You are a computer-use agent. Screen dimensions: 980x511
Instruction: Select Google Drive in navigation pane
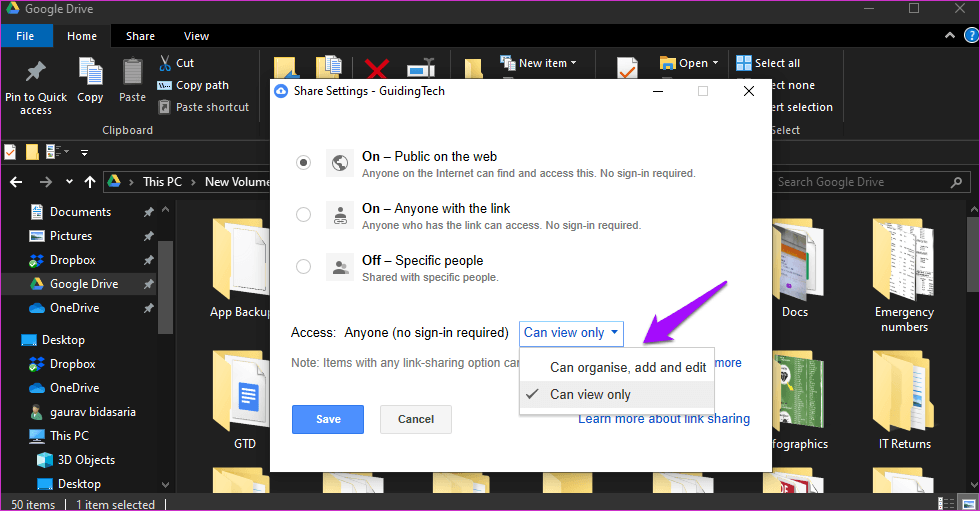click(84, 284)
